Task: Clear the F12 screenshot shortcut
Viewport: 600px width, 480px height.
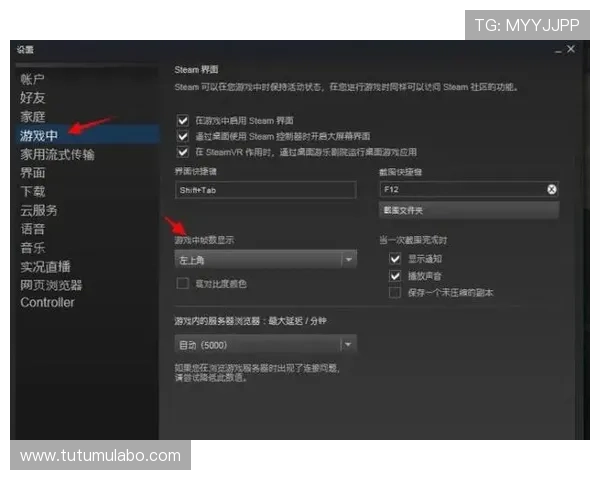Action: pyautogui.click(x=551, y=189)
